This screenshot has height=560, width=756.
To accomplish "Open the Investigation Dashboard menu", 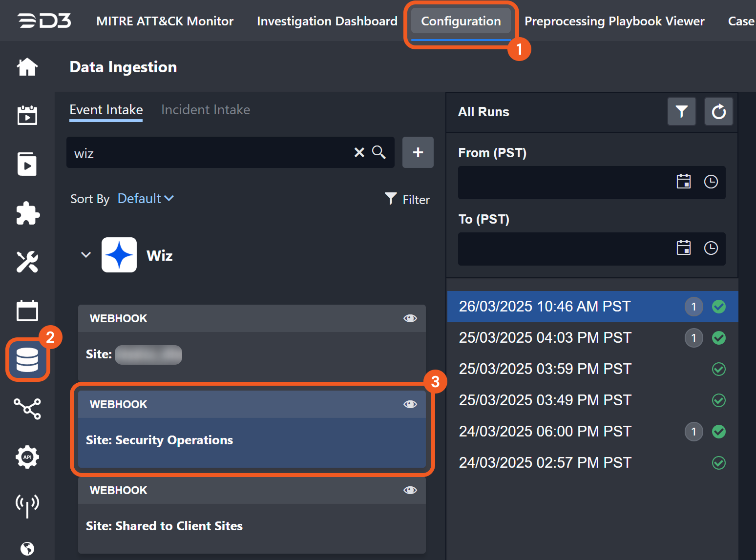I will click(x=327, y=21).
